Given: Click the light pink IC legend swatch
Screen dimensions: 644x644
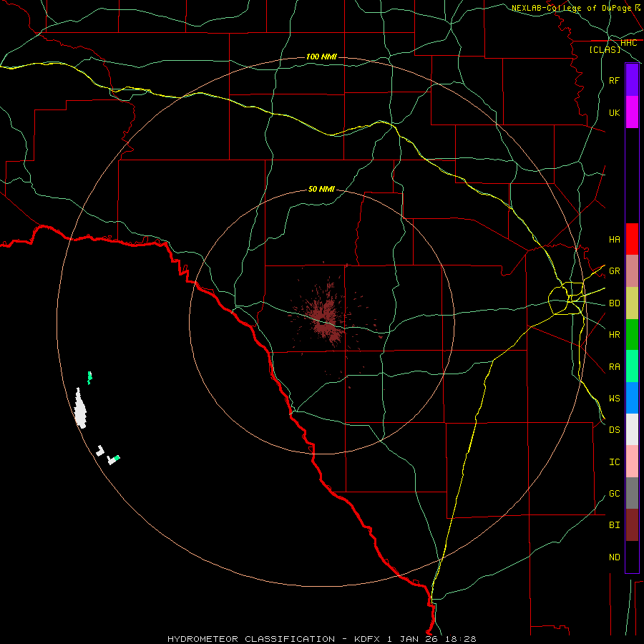Looking at the screenshot, I should 632,462.
